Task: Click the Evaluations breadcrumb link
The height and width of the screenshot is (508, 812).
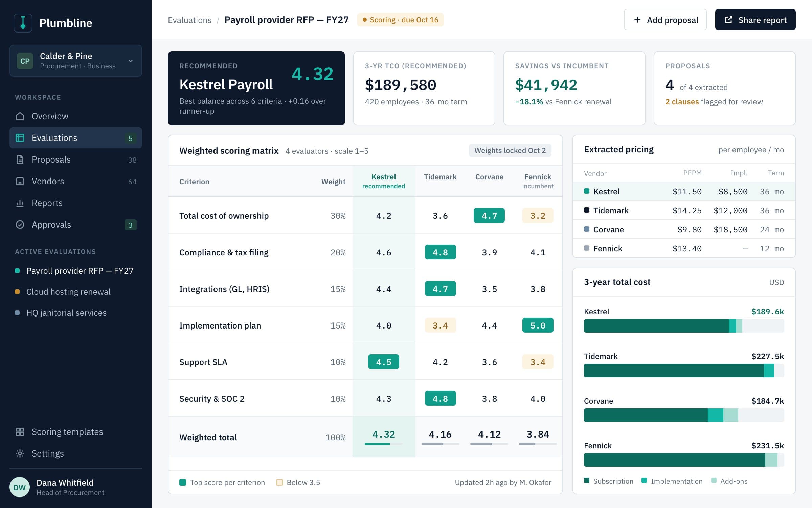Action: [x=189, y=20]
